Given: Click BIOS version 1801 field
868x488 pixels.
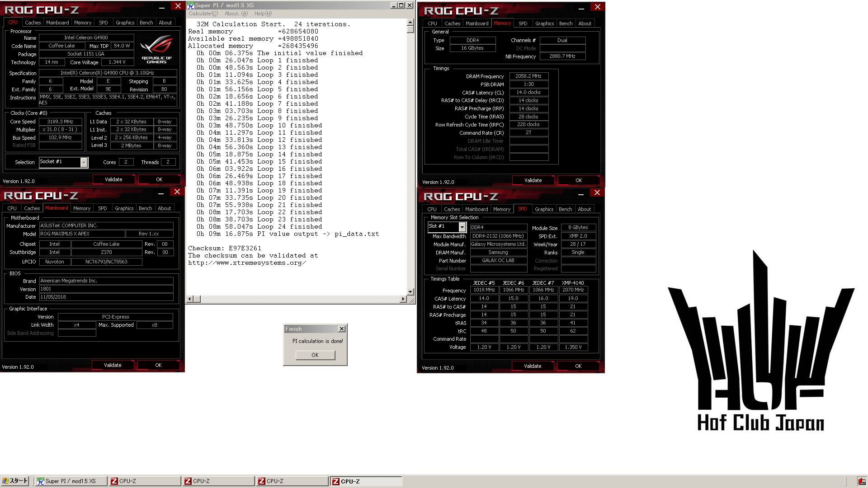Looking at the screenshot, I should pyautogui.click(x=106, y=289).
